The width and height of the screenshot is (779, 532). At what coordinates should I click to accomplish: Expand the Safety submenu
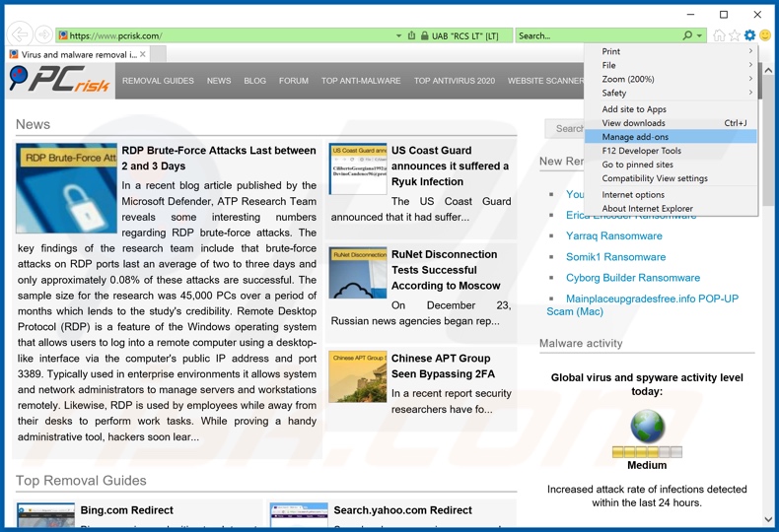[x=671, y=93]
